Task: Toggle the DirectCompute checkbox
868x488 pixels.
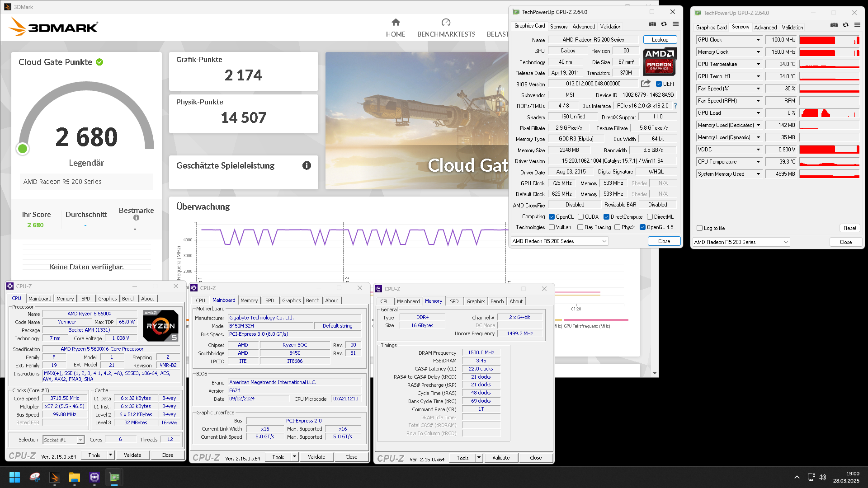Action: point(606,217)
